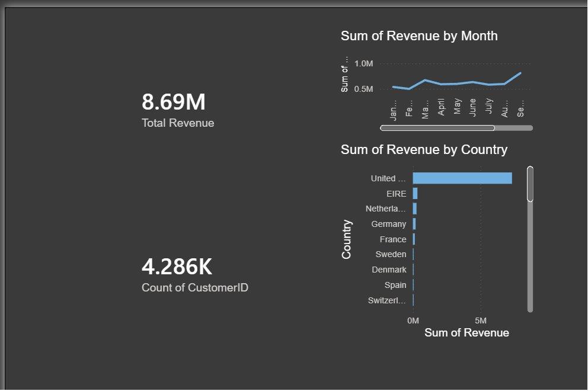Click the vertical scrollbar thumb of country chart
The image size is (588, 391).
point(530,184)
